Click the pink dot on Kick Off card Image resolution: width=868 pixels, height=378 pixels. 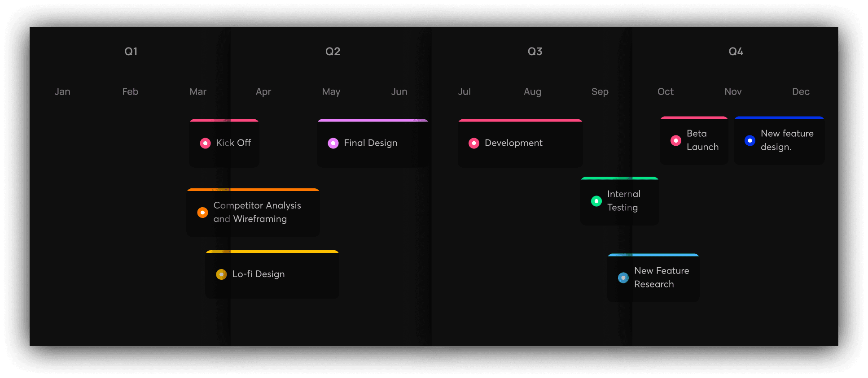pos(205,143)
